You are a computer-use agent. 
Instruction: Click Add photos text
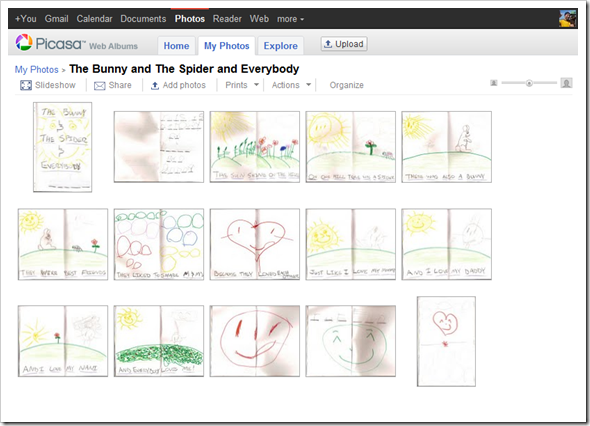[184, 85]
